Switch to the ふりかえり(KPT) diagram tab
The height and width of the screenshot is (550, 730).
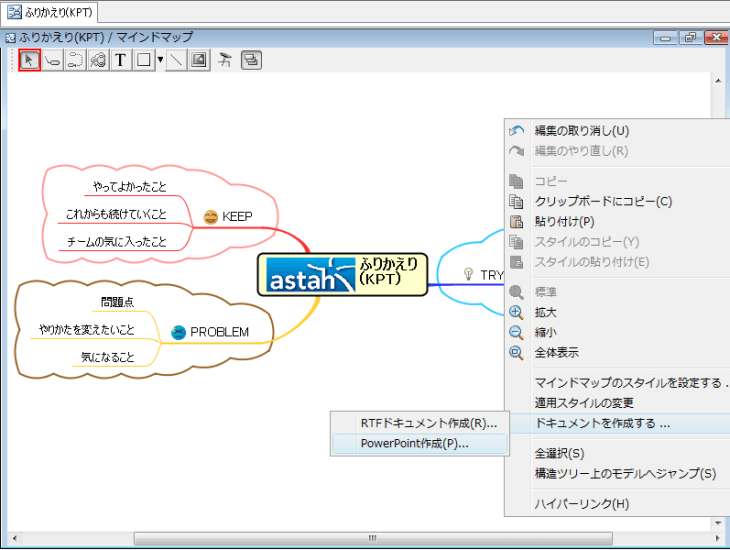coord(51,12)
